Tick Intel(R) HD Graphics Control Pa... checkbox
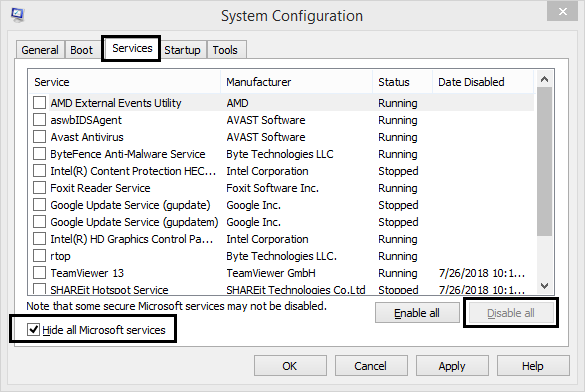 pos(40,239)
